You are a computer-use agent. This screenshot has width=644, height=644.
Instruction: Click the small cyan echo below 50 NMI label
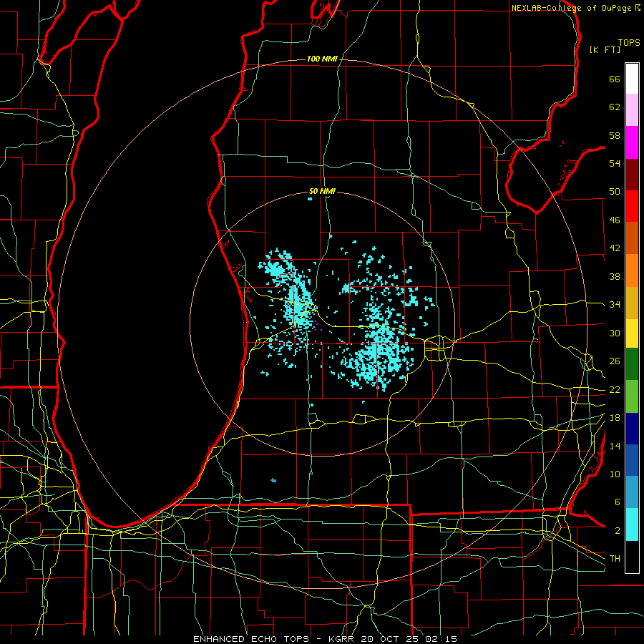click(310, 199)
